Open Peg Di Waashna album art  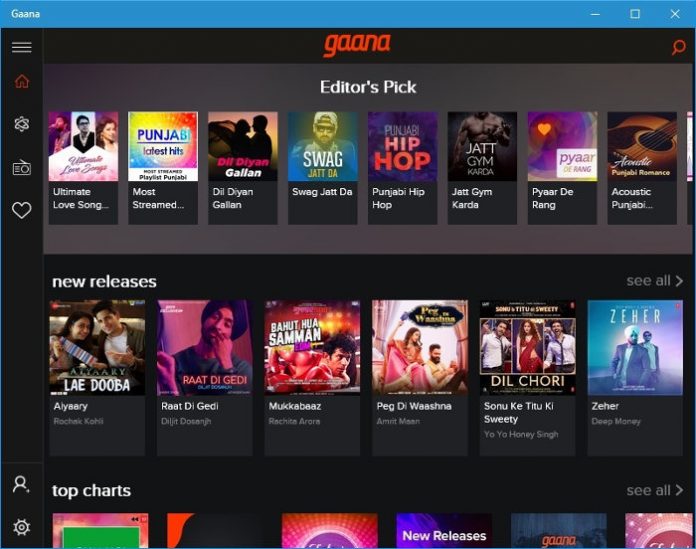pyautogui.click(x=420, y=348)
